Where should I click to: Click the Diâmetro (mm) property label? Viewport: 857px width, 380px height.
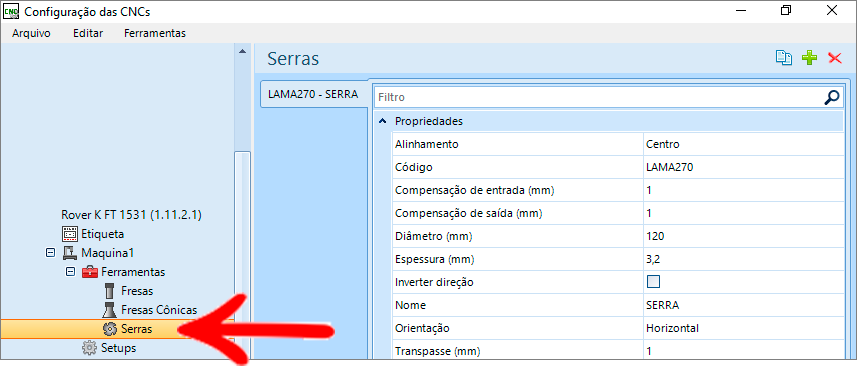coord(433,236)
